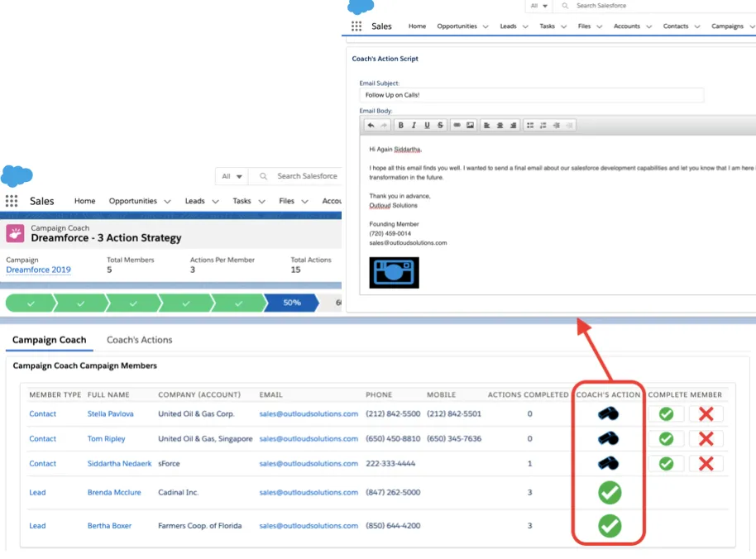The image size is (756, 559).
Task: Open the Dreamforce 2019 campaign link
Action: (x=39, y=270)
